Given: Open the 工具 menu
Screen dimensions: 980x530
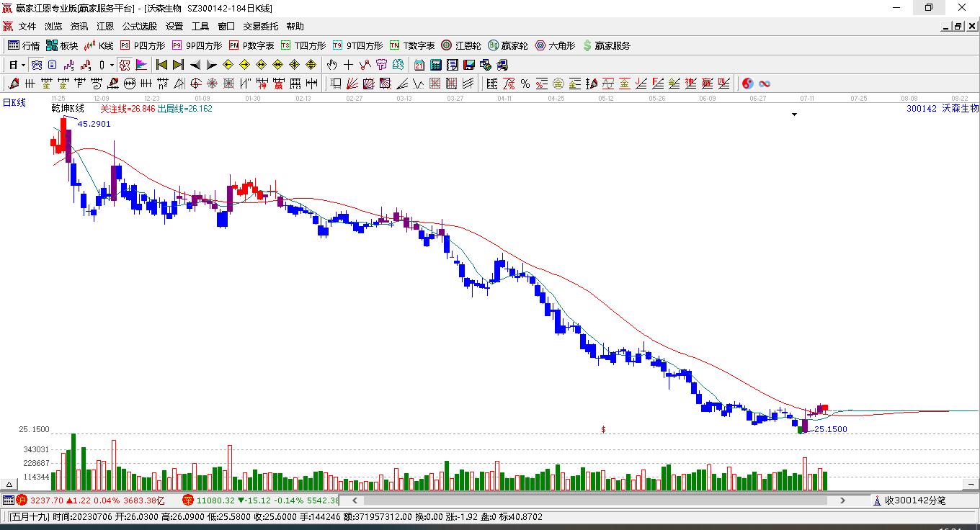Looking at the screenshot, I should [200, 27].
